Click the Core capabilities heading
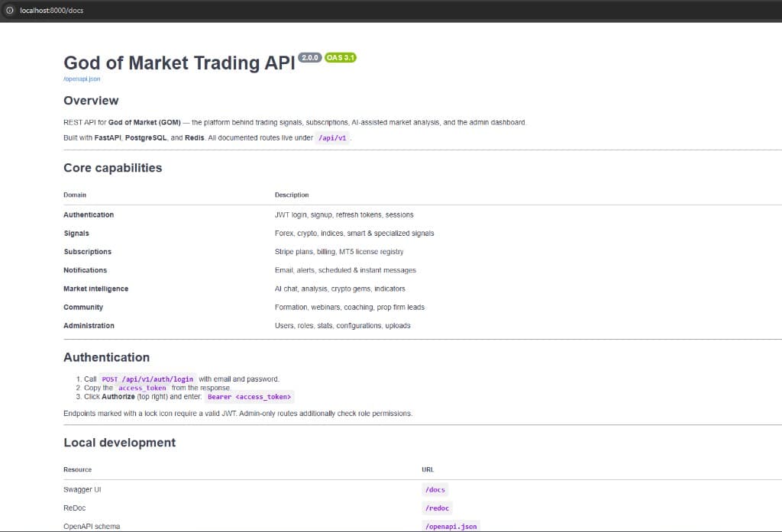Image resolution: width=782 pixels, height=532 pixels. point(113,167)
